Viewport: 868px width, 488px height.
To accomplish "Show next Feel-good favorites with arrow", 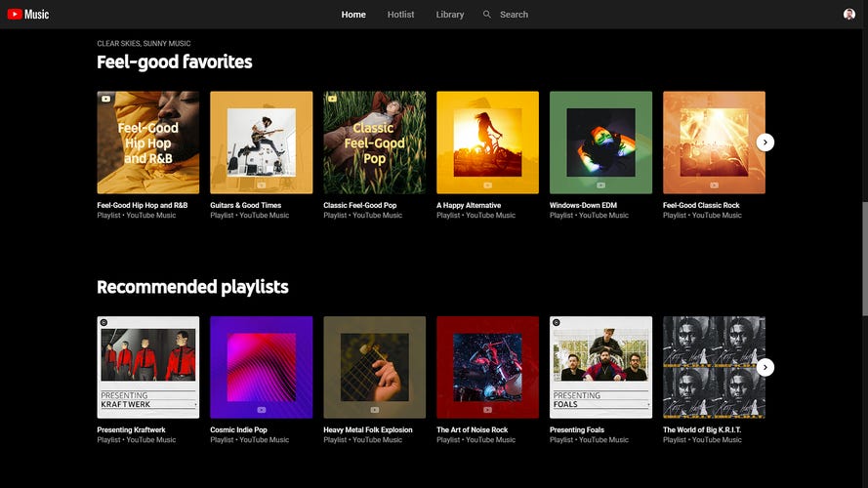I will pyautogui.click(x=765, y=142).
